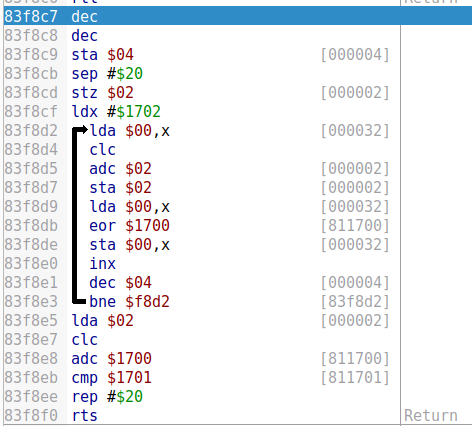
Task: Click the 'stz $02' instruction at 83f8cd
Action: click(x=102, y=92)
